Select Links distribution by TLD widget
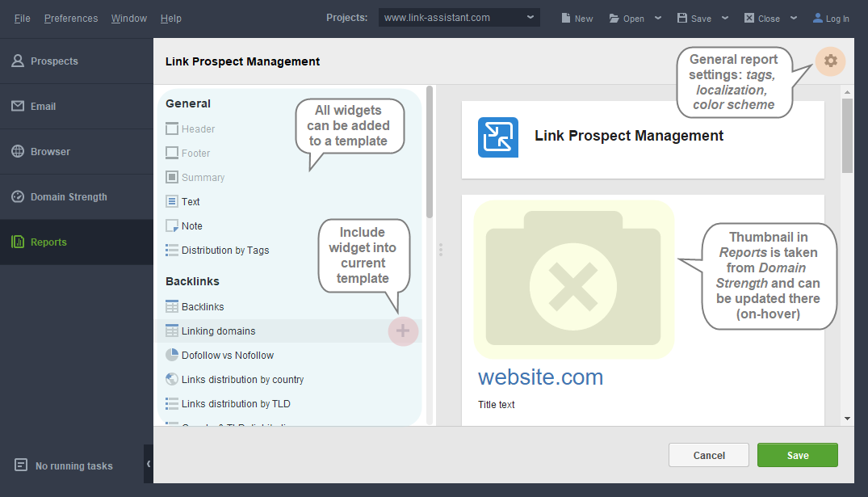This screenshot has width=868, height=497. [x=228, y=404]
